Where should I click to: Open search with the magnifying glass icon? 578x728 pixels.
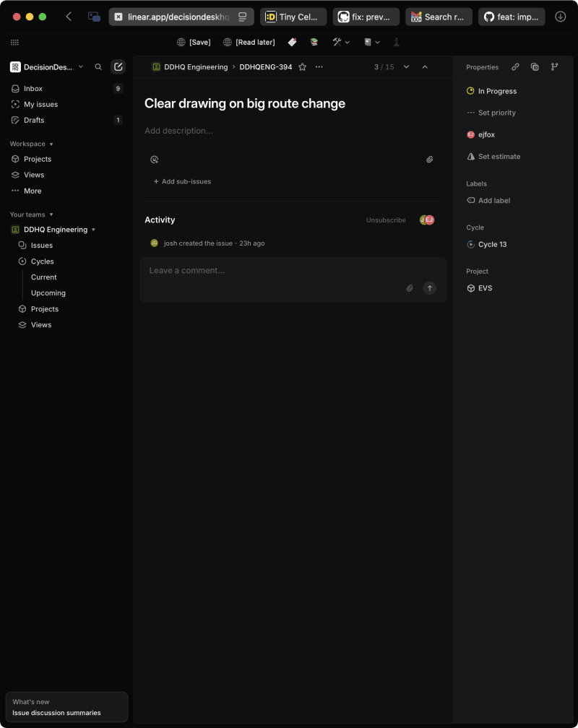tap(98, 66)
